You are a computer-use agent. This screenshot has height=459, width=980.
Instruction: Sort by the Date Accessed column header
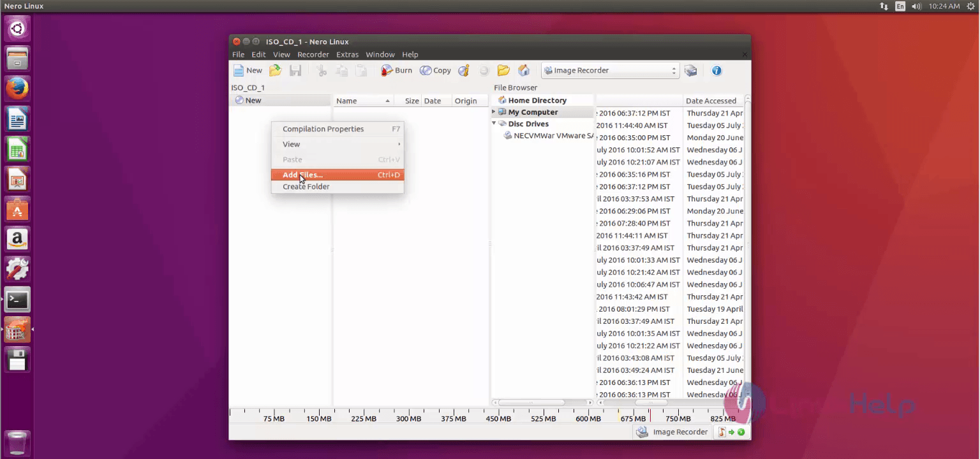tap(713, 101)
